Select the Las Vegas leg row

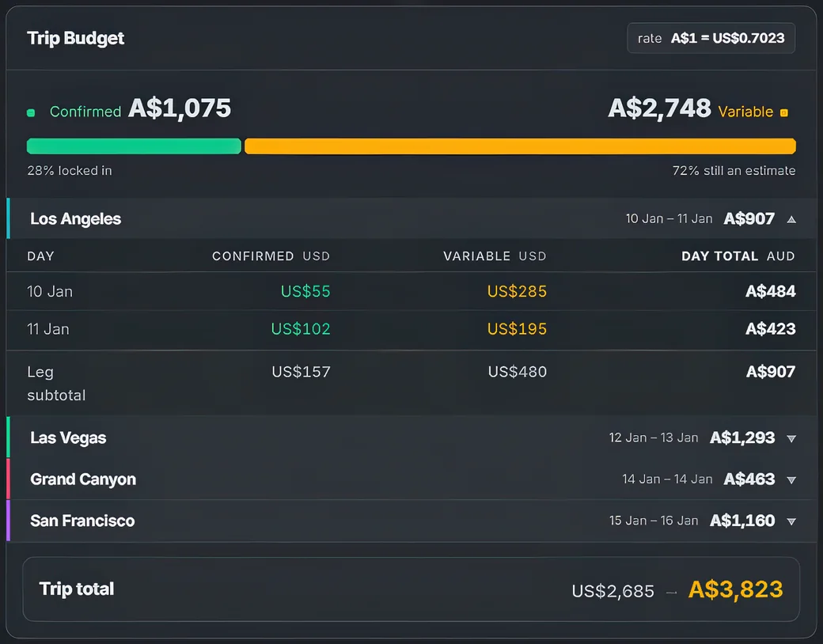click(x=411, y=438)
